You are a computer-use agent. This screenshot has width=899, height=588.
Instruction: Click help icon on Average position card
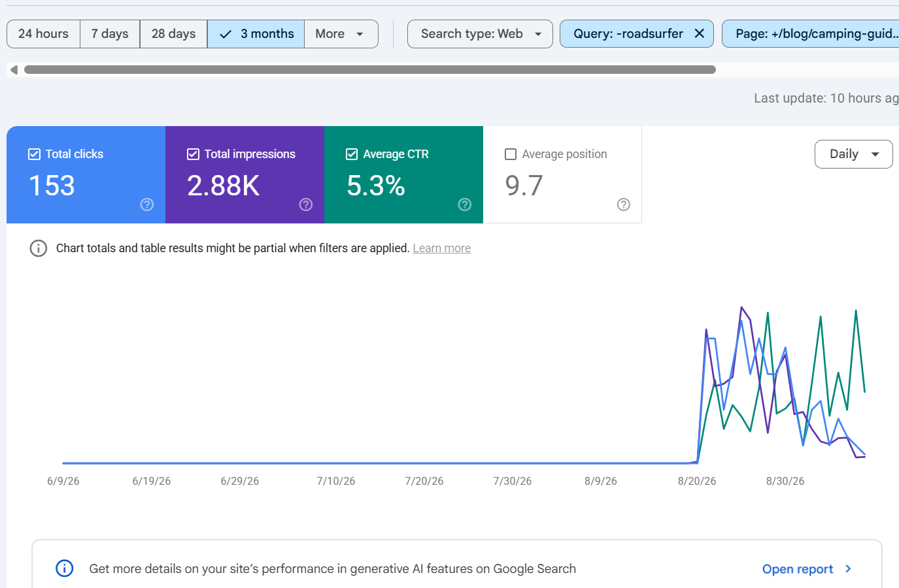(624, 204)
